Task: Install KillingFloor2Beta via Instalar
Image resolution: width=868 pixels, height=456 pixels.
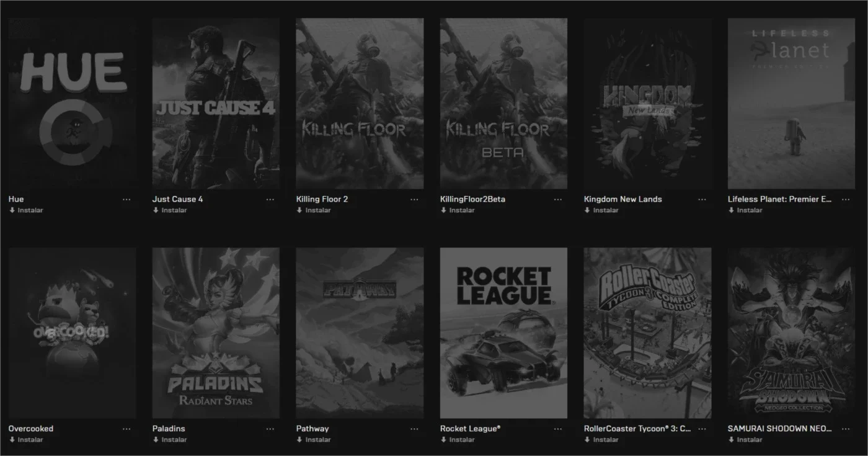Action: coord(458,210)
